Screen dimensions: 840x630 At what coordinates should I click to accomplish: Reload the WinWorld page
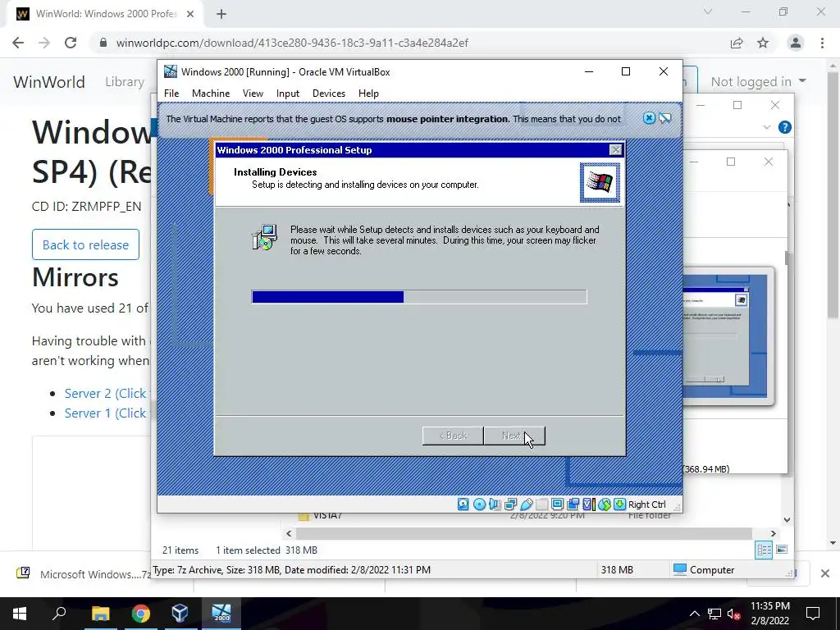click(71, 43)
